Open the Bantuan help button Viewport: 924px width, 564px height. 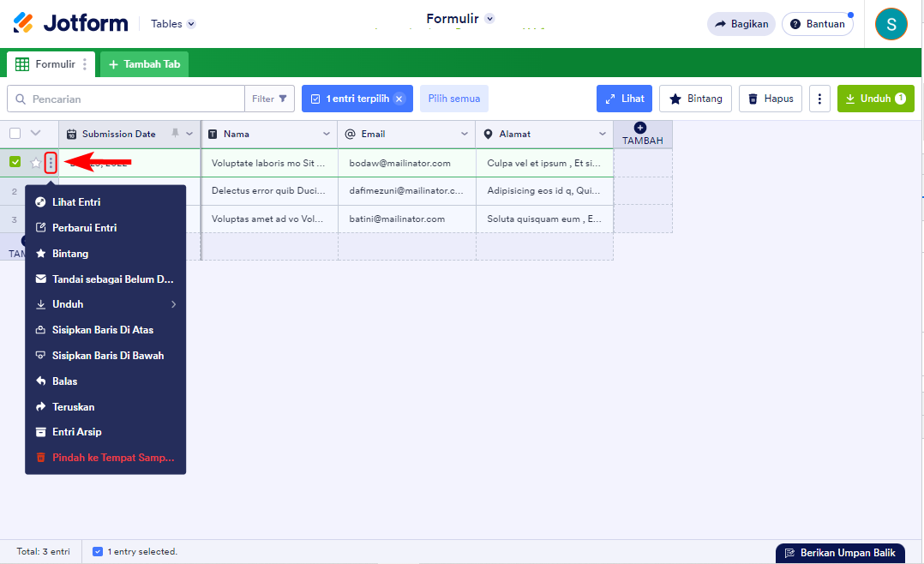coord(818,24)
